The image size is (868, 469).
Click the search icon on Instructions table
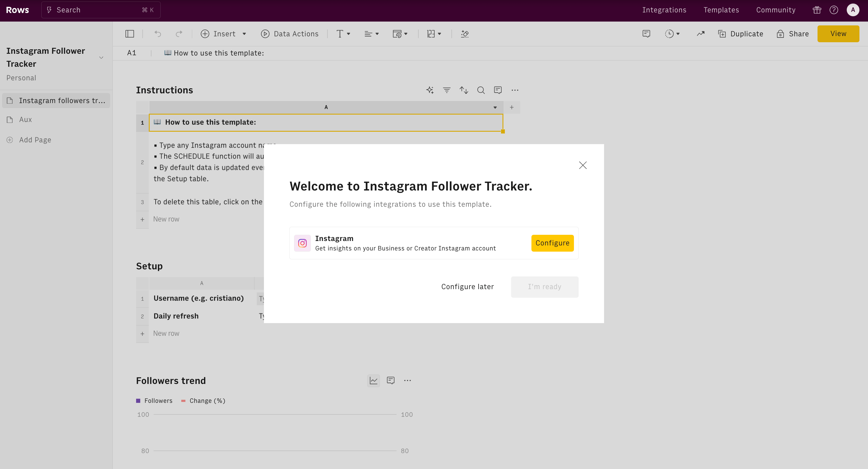tap(481, 90)
